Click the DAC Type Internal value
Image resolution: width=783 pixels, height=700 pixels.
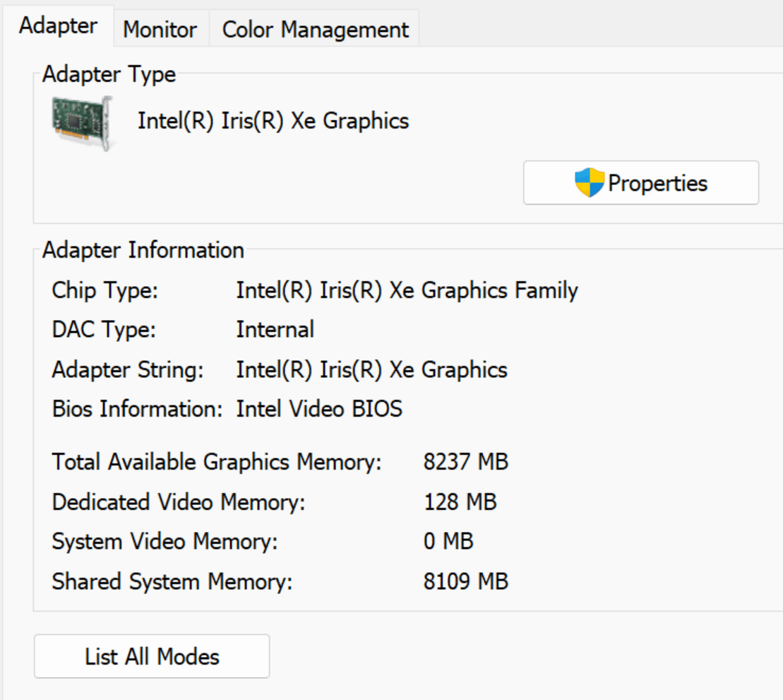(x=275, y=329)
